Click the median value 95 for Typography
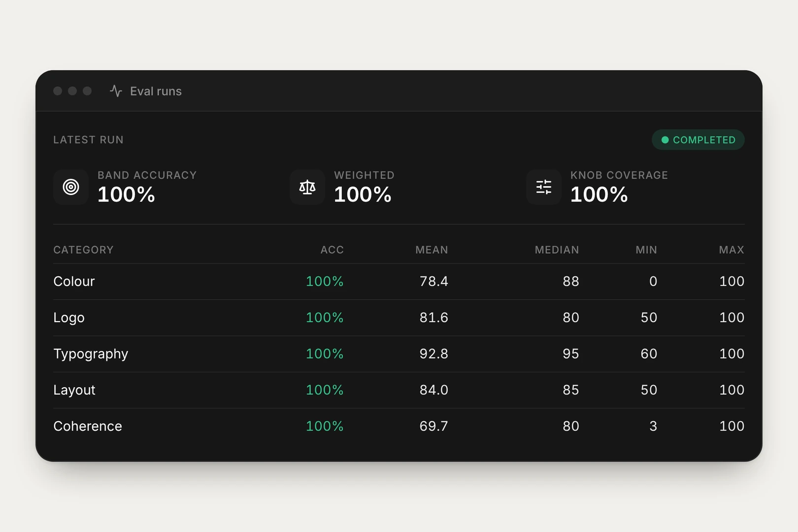798x532 pixels. click(x=571, y=354)
